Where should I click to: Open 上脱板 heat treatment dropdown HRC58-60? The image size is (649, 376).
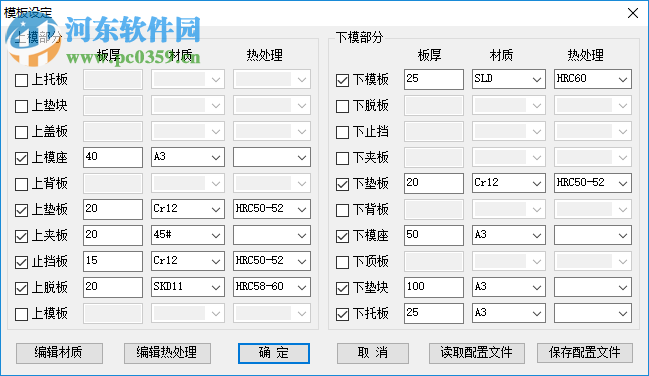pos(272,287)
